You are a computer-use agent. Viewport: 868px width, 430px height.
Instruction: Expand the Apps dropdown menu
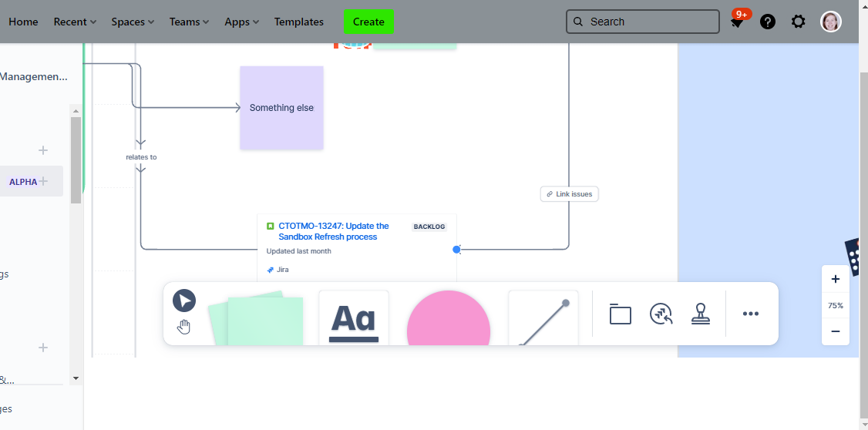(242, 22)
